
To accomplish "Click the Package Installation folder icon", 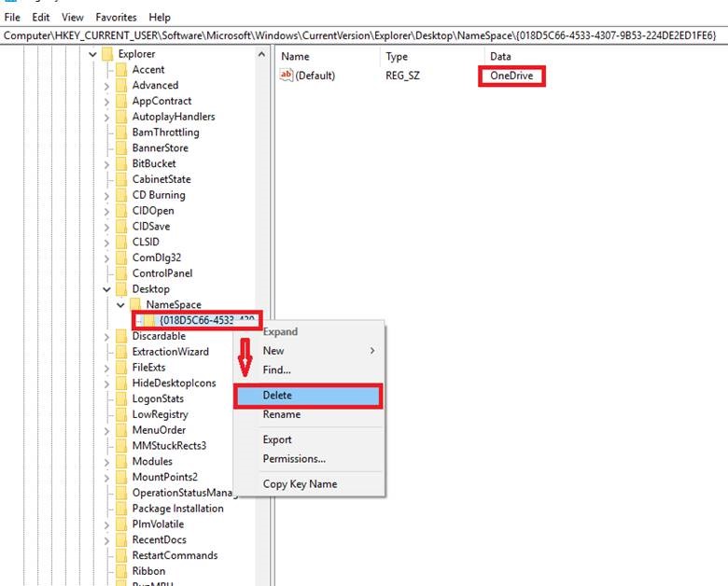I will [121, 509].
